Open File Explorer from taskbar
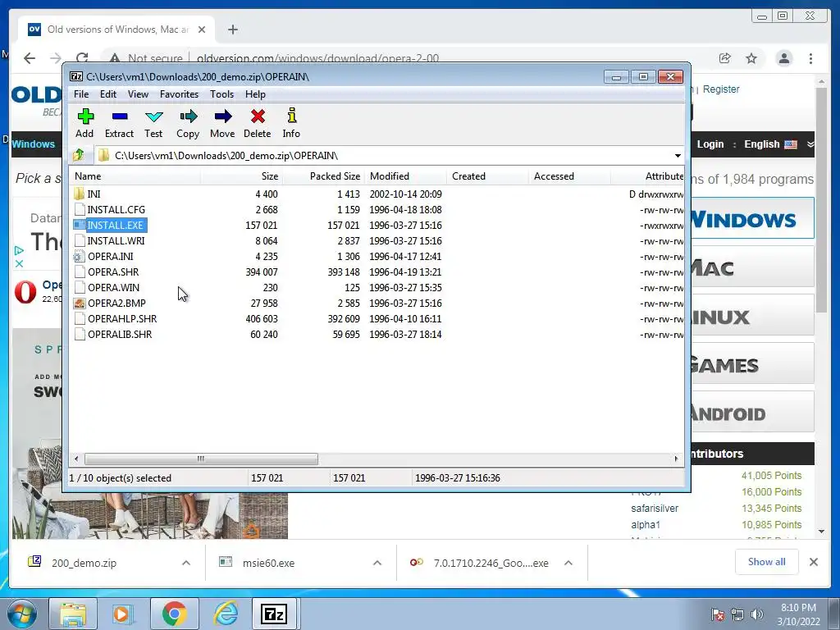The image size is (840, 630). point(73,614)
